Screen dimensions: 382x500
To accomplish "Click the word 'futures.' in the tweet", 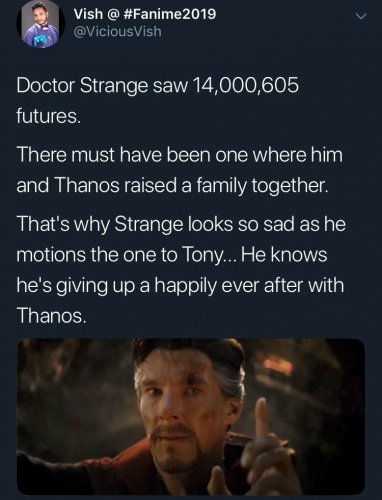I will pos(48,117).
